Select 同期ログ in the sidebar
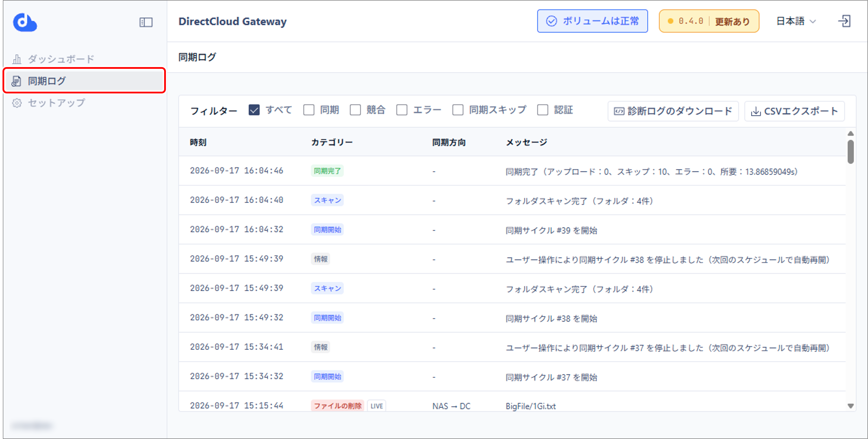This screenshot has height=439, width=868. (84, 81)
